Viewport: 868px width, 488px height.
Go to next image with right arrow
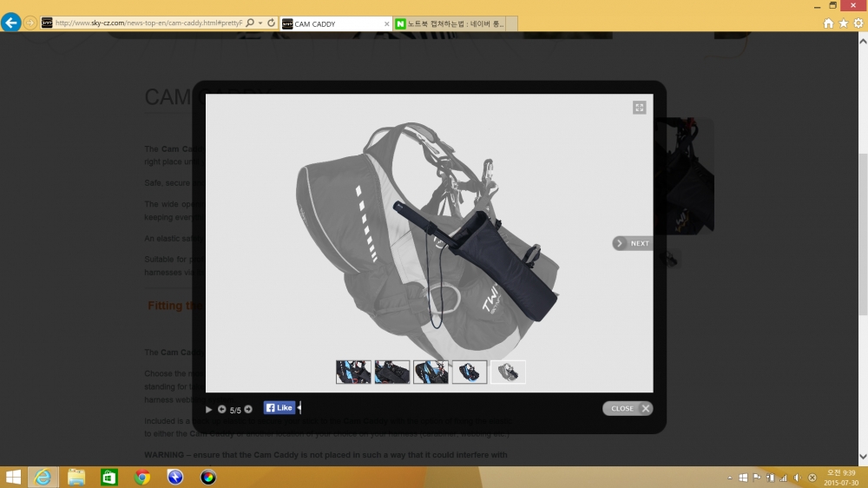tap(248, 409)
